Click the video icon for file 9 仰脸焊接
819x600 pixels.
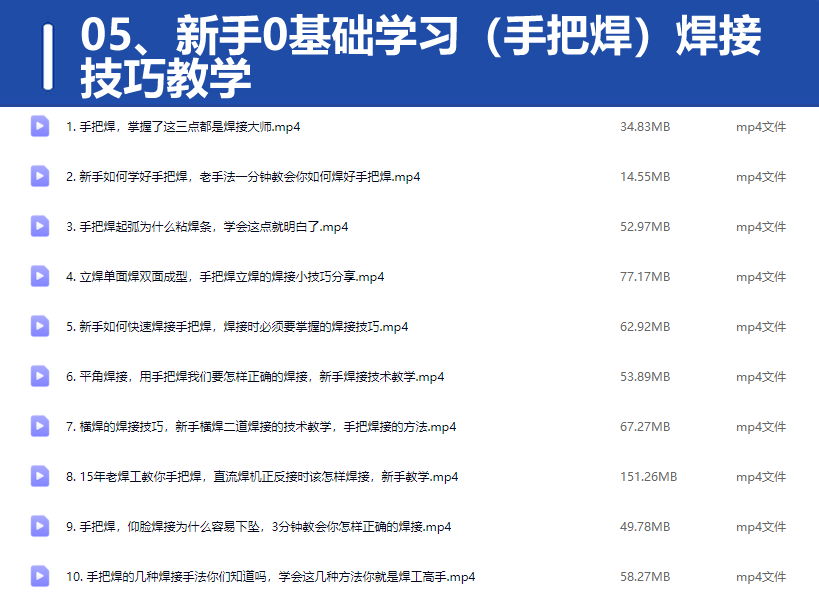click(40, 526)
